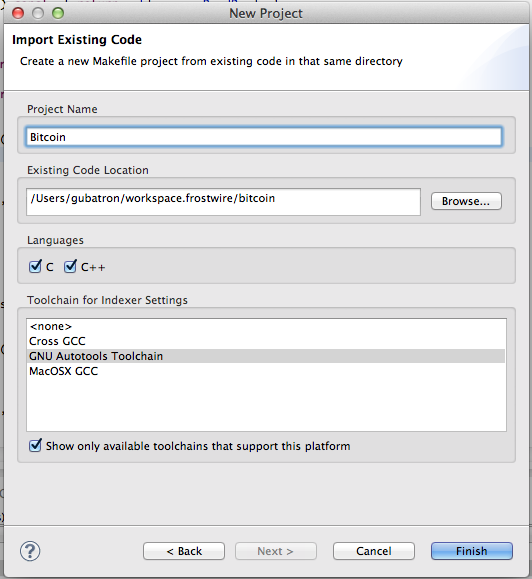This screenshot has height=579, width=532.
Task: Choose GNU Autotools Toolchain entry
Action: [x=266, y=356]
